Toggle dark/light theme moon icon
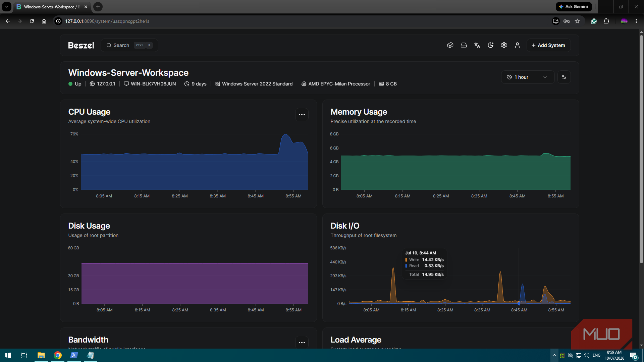The width and height of the screenshot is (644, 362). [490, 45]
